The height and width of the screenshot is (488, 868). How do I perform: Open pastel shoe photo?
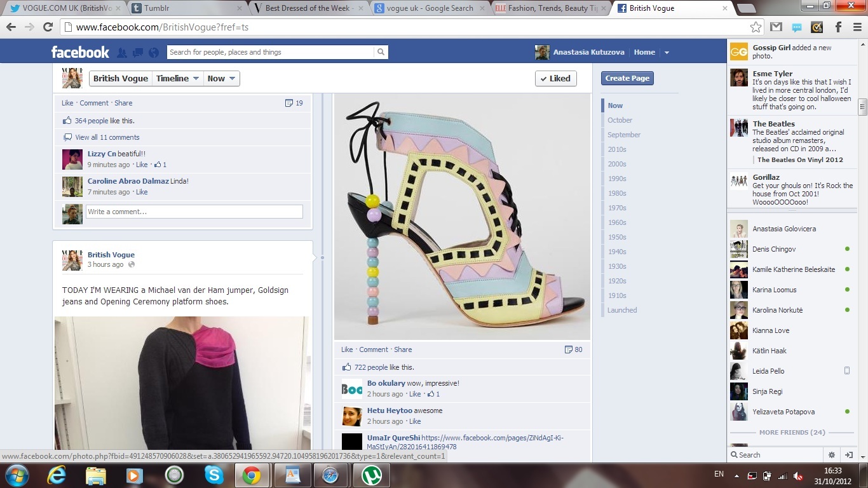point(462,217)
